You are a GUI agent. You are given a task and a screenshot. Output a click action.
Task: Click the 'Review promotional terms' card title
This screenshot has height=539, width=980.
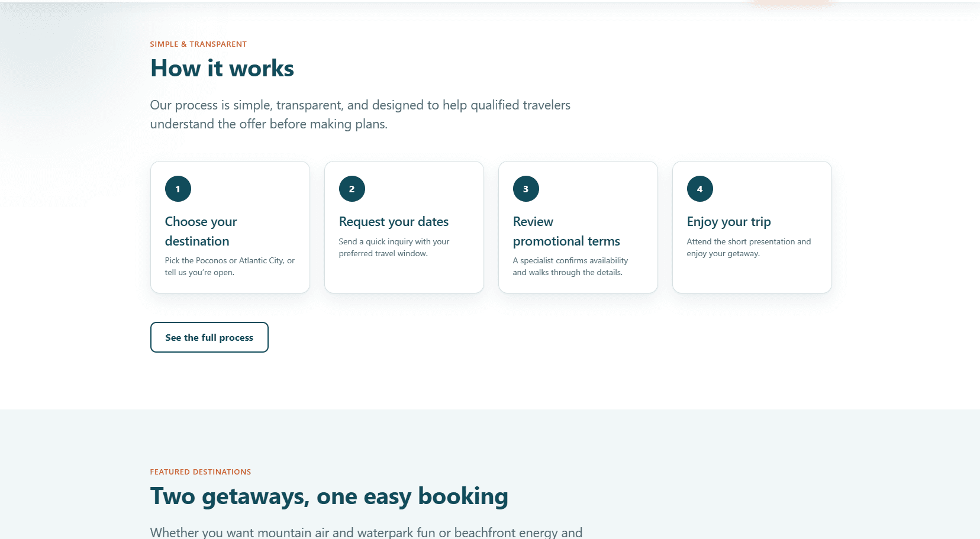coord(566,231)
